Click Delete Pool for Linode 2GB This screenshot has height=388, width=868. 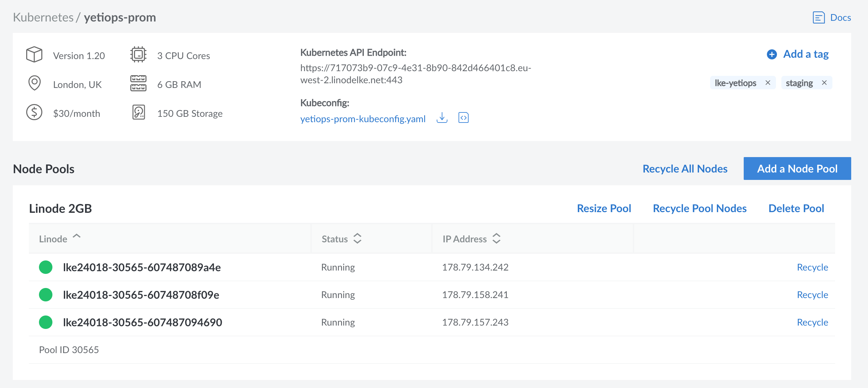click(x=796, y=208)
